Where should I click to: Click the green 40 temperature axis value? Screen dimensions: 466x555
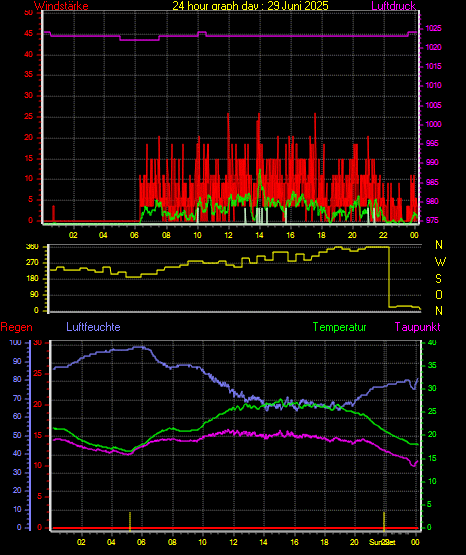(x=432, y=343)
